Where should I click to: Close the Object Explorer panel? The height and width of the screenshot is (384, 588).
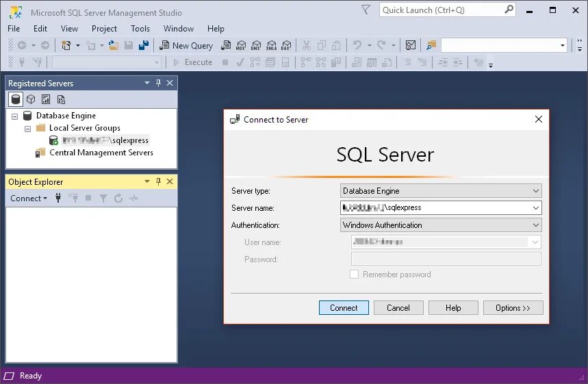pyautogui.click(x=170, y=181)
